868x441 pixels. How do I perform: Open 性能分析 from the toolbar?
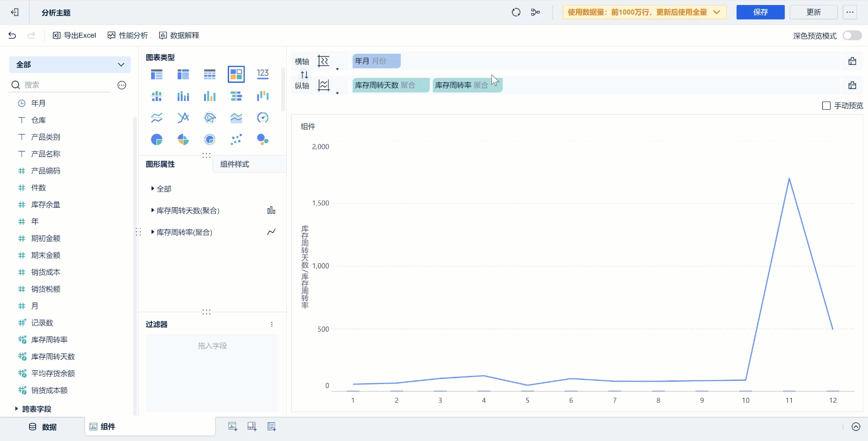[x=128, y=35]
